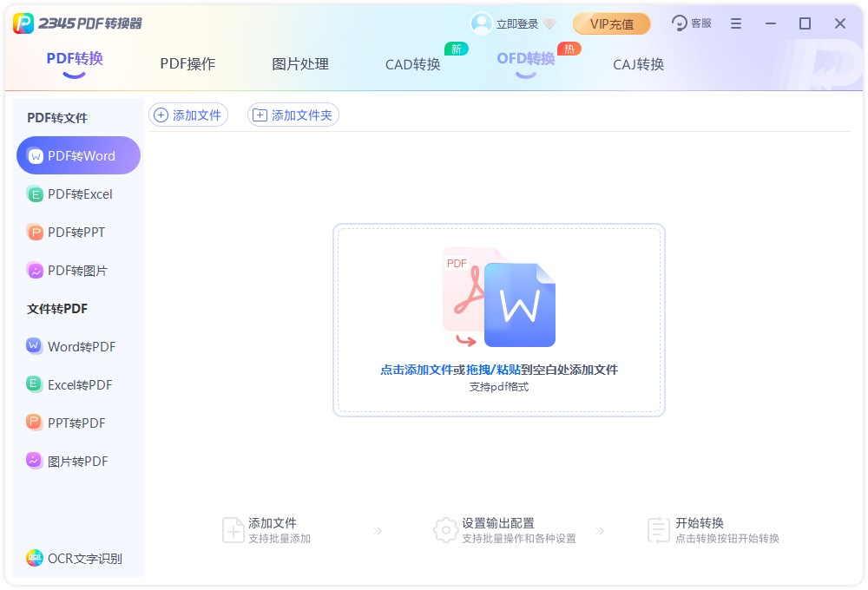Switch to the CAJ转换 tab
The width and height of the screenshot is (868, 590).
(638, 65)
